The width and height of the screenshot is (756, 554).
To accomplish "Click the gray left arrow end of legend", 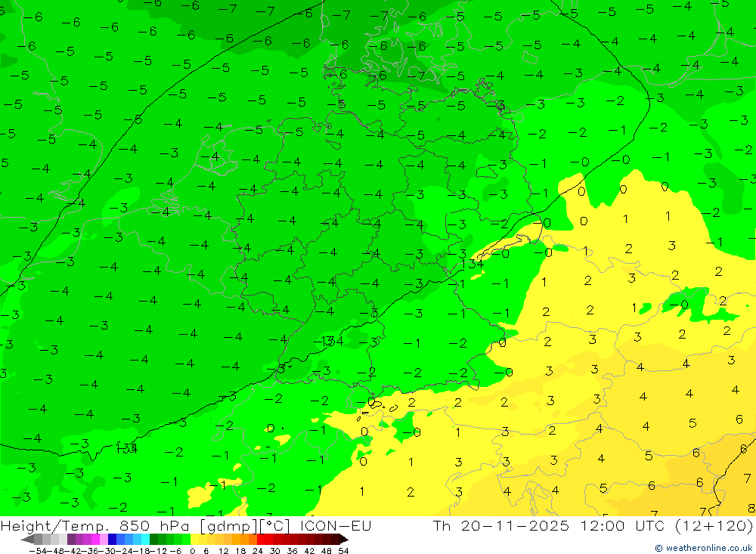I will click(x=27, y=540).
